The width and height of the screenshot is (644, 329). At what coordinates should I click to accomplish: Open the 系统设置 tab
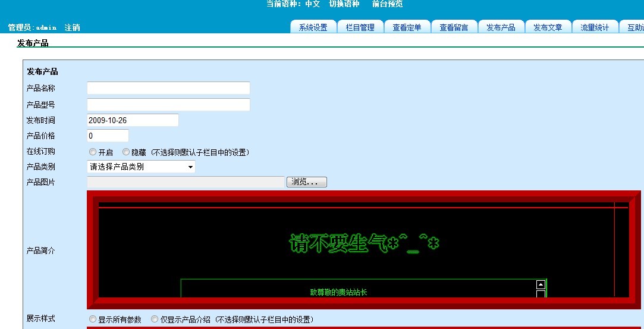click(x=313, y=27)
